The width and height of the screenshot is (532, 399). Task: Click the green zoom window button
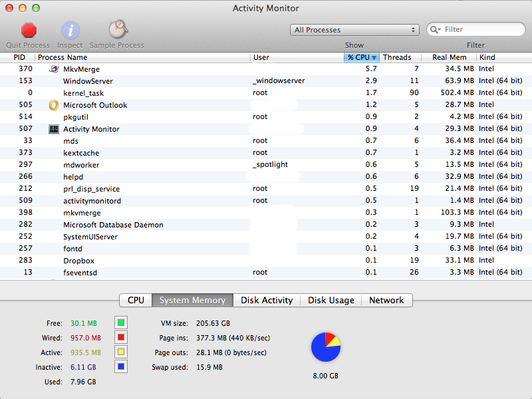36,8
